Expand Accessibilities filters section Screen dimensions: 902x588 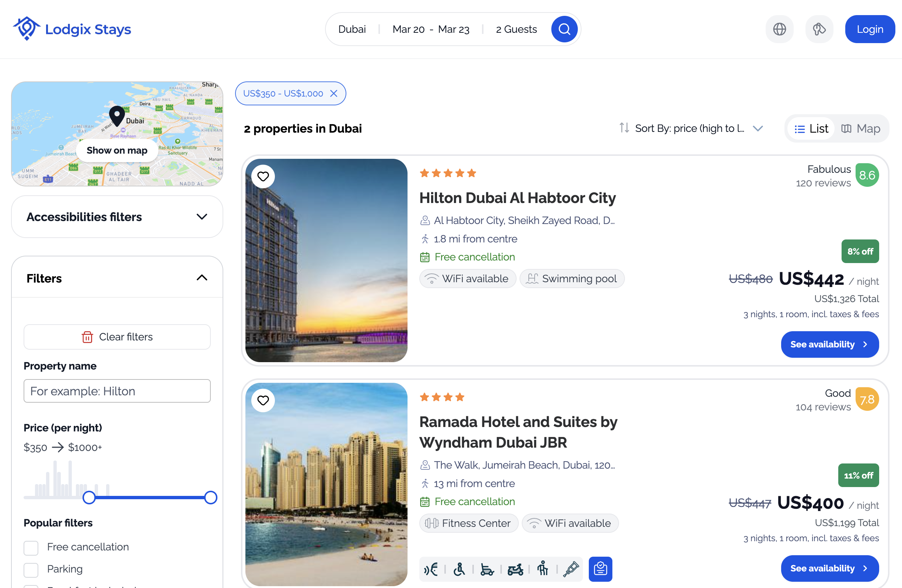point(202,217)
